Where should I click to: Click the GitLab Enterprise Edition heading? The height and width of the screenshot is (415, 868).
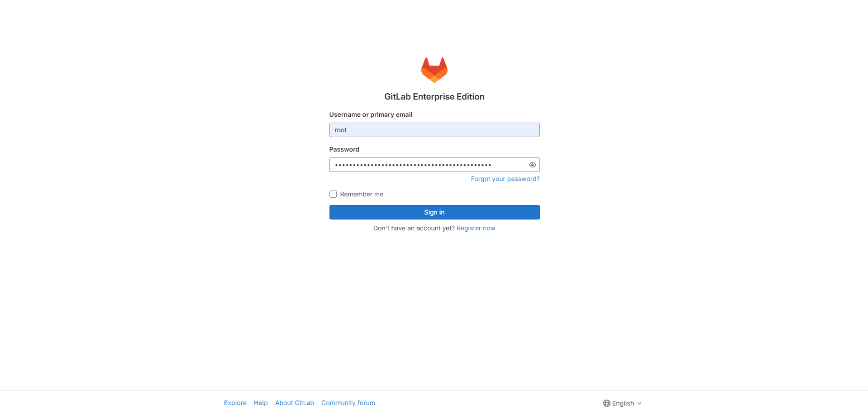434,96
